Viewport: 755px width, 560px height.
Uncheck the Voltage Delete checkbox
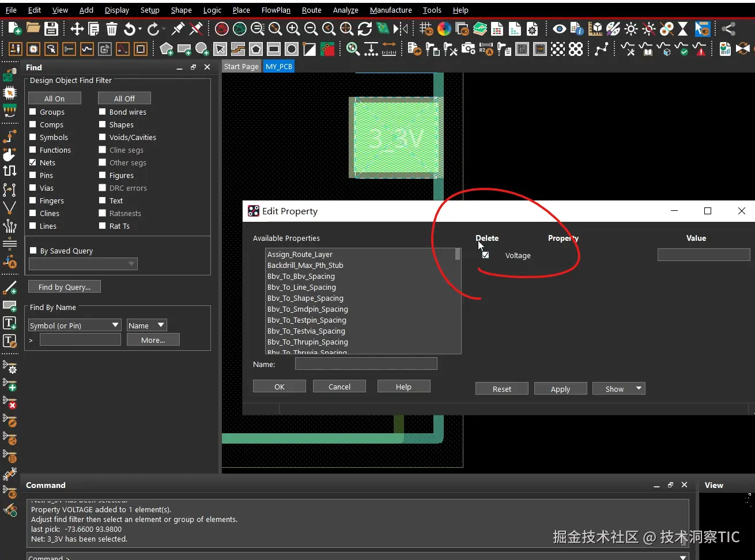click(x=485, y=255)
